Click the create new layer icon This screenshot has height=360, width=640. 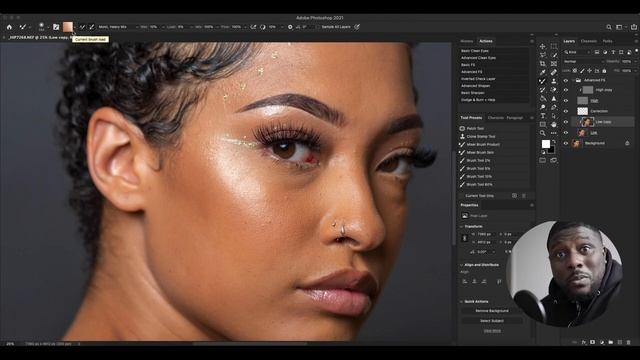pos(620,342)
